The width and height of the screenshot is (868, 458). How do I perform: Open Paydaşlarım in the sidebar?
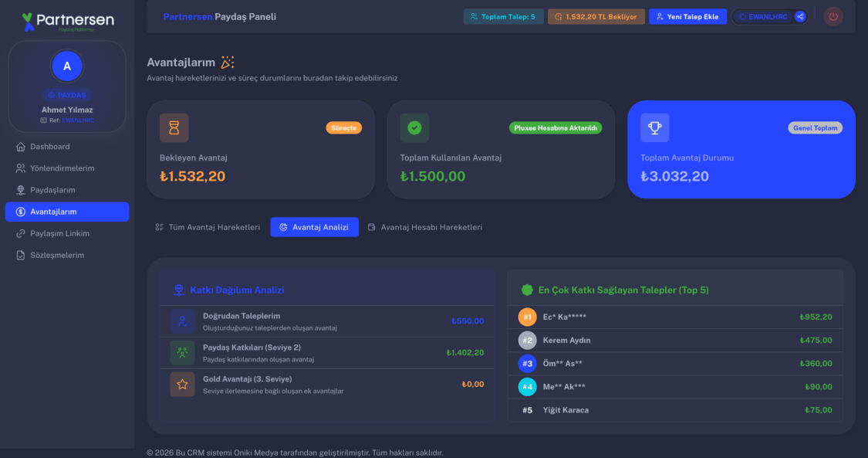[67, 190]
